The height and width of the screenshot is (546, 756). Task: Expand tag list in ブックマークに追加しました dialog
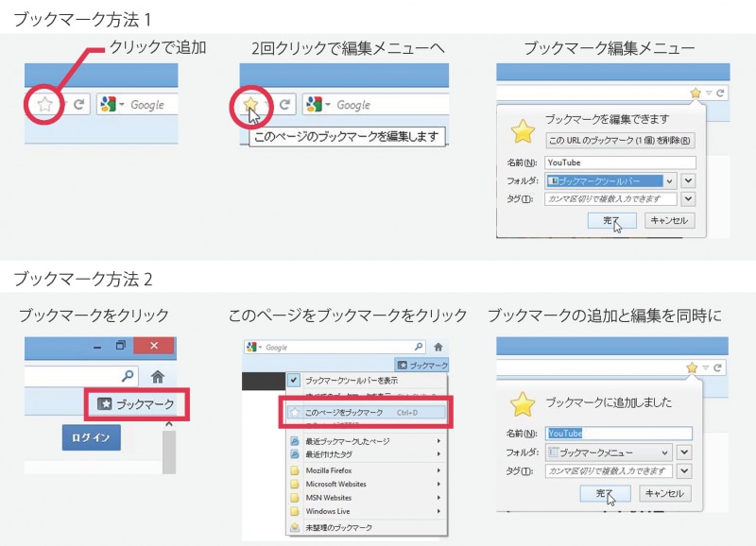(x=684, y=470)
